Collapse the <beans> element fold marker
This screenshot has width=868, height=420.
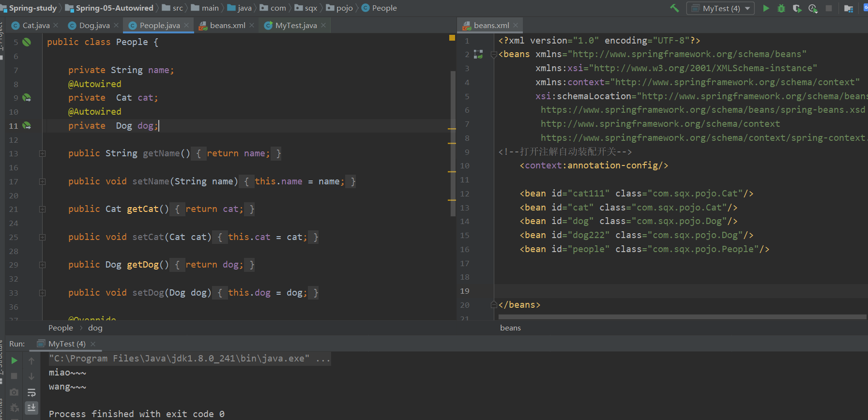(494, 54)
